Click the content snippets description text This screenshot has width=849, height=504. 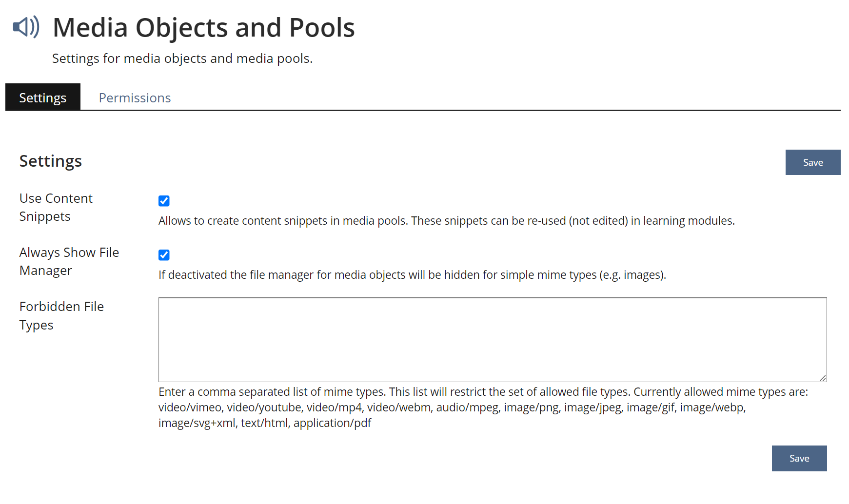pos(446,221)
